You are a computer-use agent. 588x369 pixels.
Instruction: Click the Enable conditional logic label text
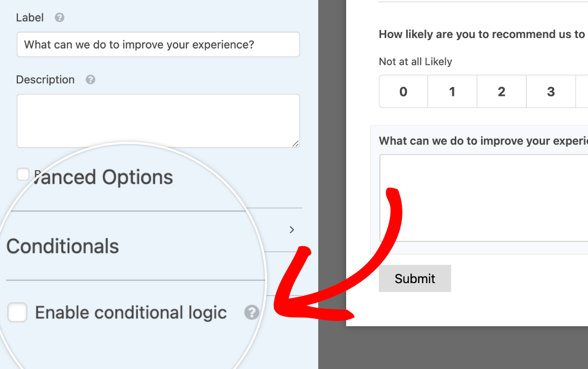131,313
